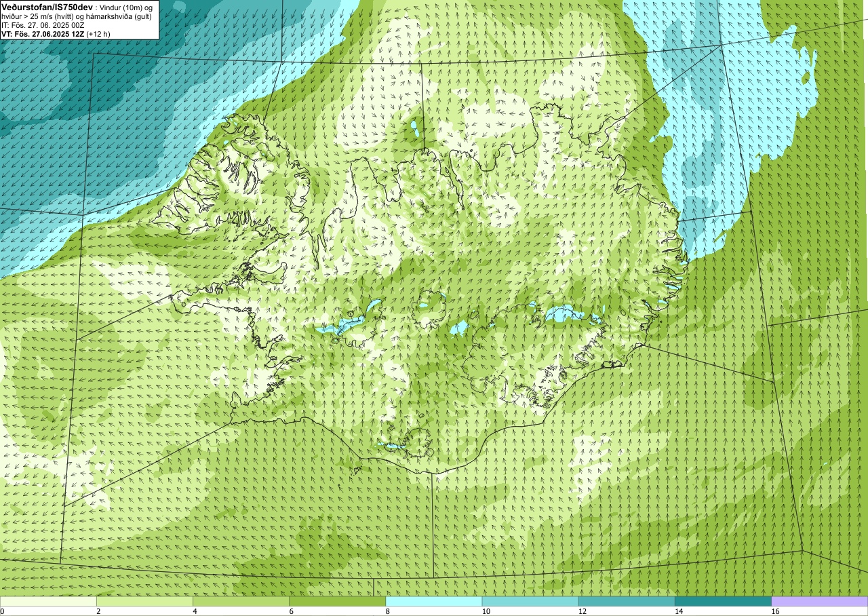
Task: Click the 4–6 m/s green legend swatch
Action: point(241,601)
